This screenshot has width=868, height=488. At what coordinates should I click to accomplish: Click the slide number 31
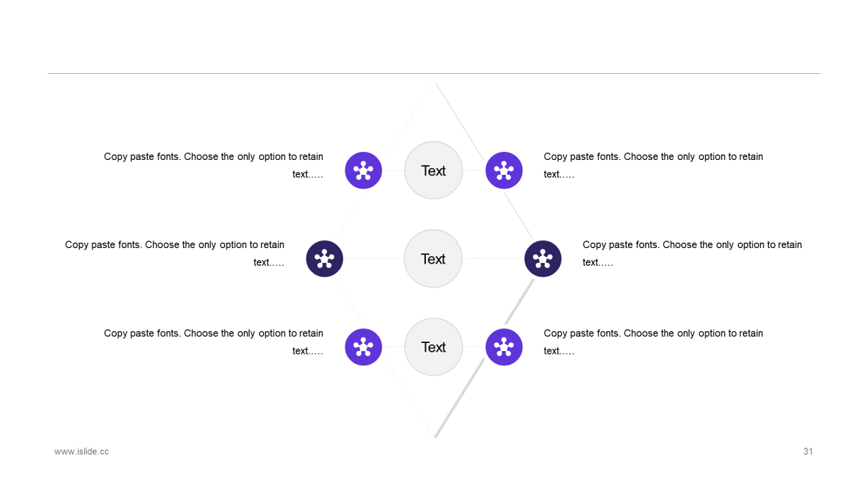click(x=808, y=451)
